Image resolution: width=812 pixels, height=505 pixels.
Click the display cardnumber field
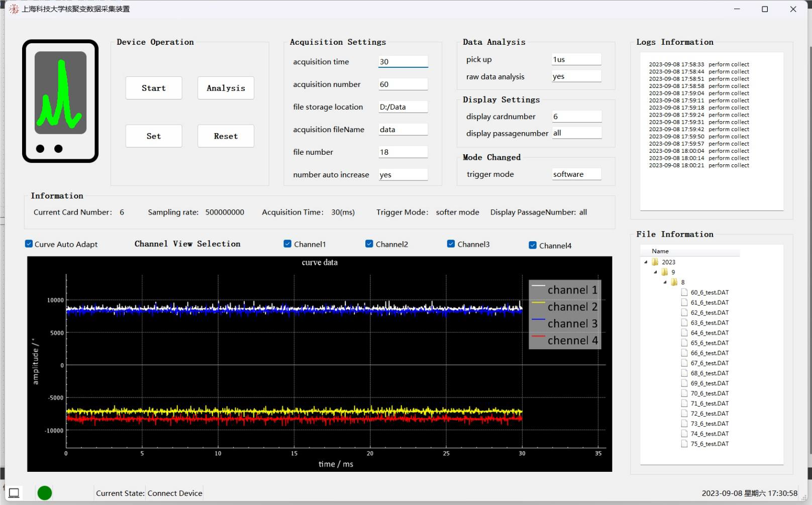[576, 116]
